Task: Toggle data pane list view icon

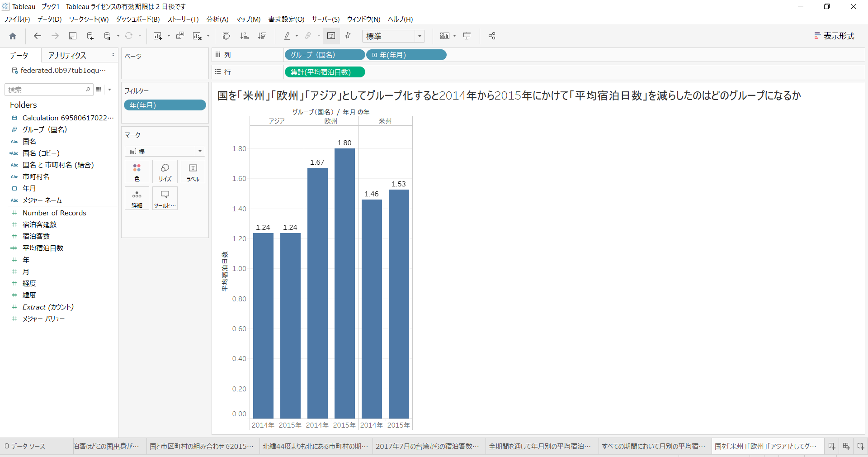Action: 99,90
